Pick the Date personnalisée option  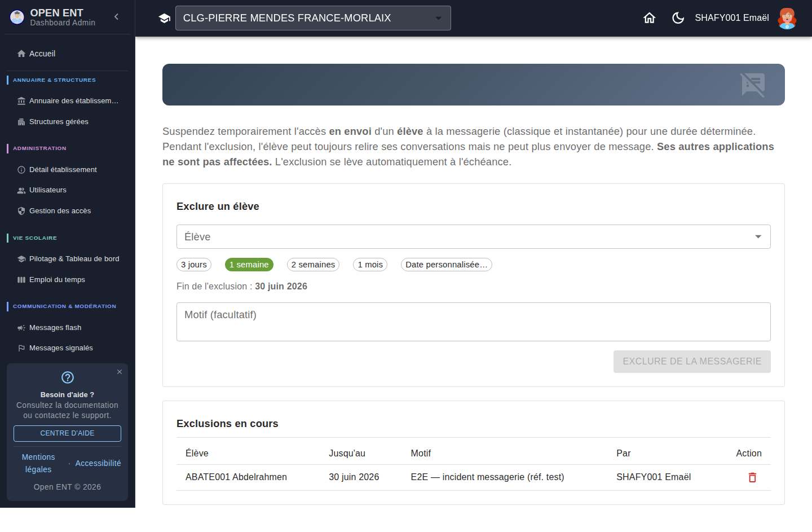tap(447, 265)
